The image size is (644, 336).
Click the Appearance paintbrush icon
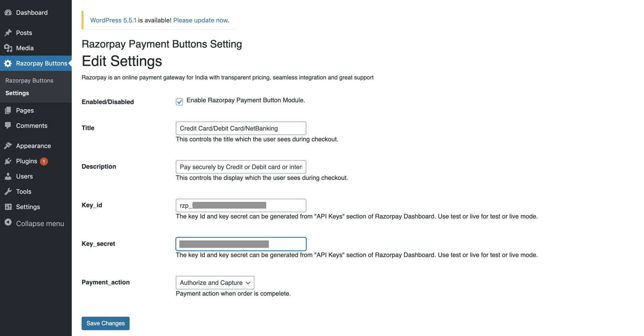[8, 146]
